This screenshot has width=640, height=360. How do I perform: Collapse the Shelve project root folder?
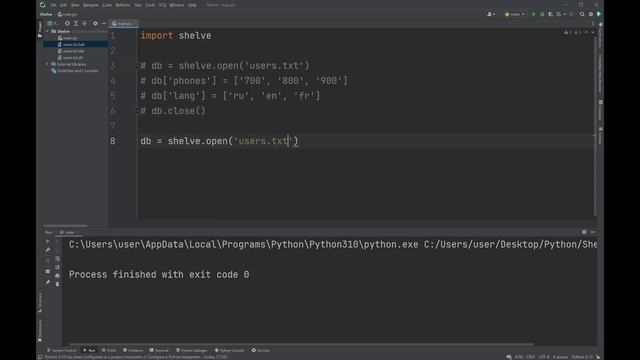47,31
